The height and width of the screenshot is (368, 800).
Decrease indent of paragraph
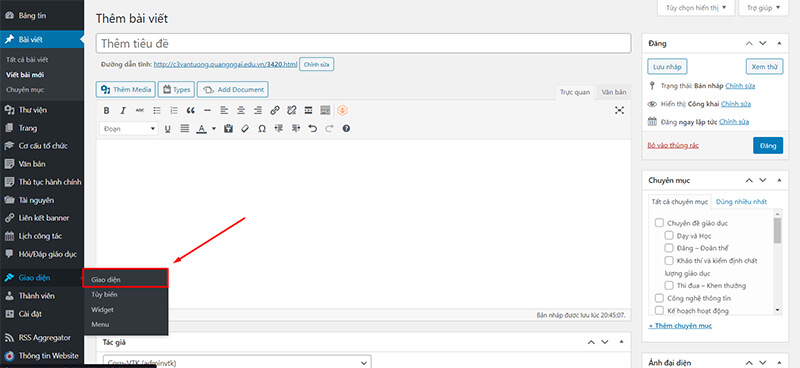(x=279, y=129)
